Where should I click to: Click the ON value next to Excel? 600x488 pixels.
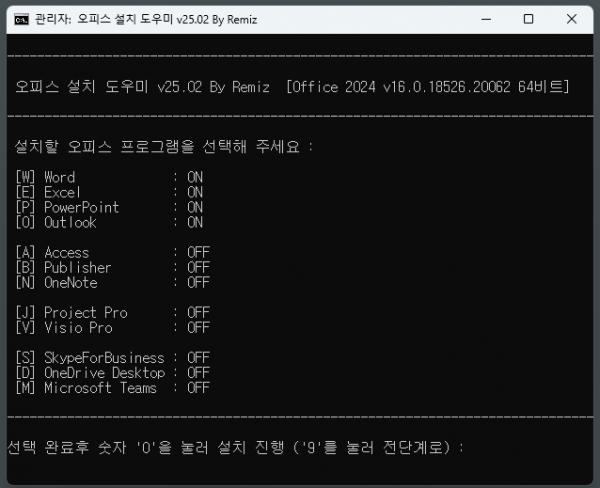click(x=195, y=192)
